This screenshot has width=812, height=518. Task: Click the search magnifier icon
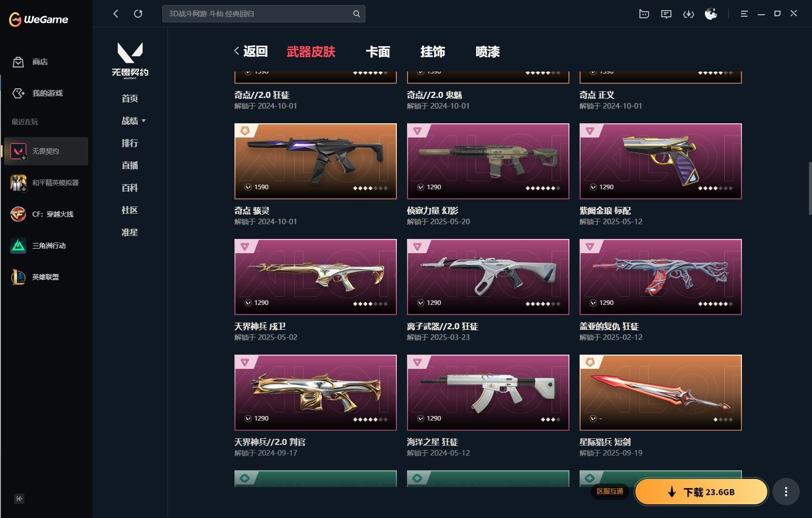(357, 14)
